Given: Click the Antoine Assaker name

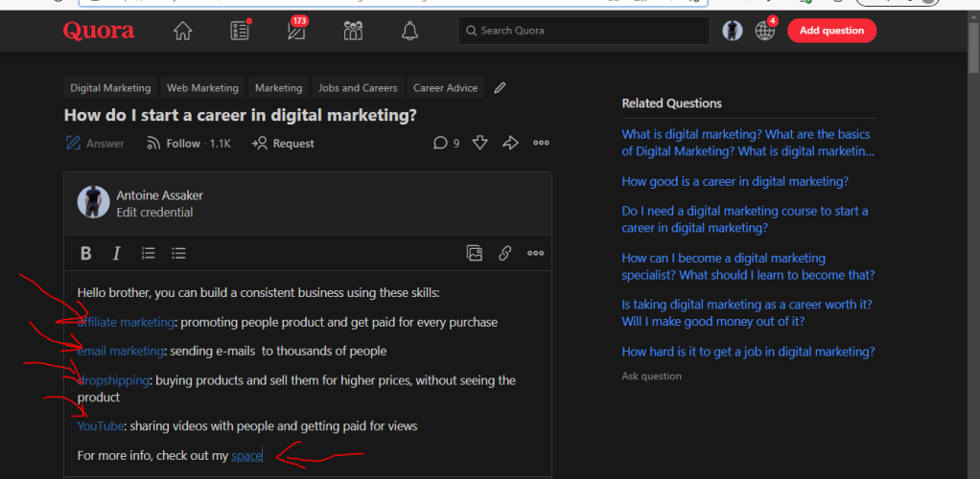Looking at the screenshot, I should pos(159,195).
